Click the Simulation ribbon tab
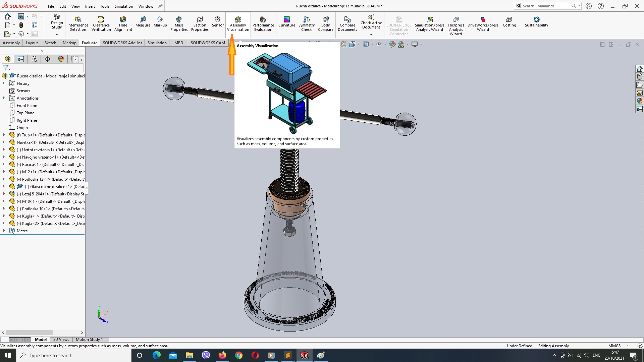Viewport: 644px width, 362px height. click(157, 43)
